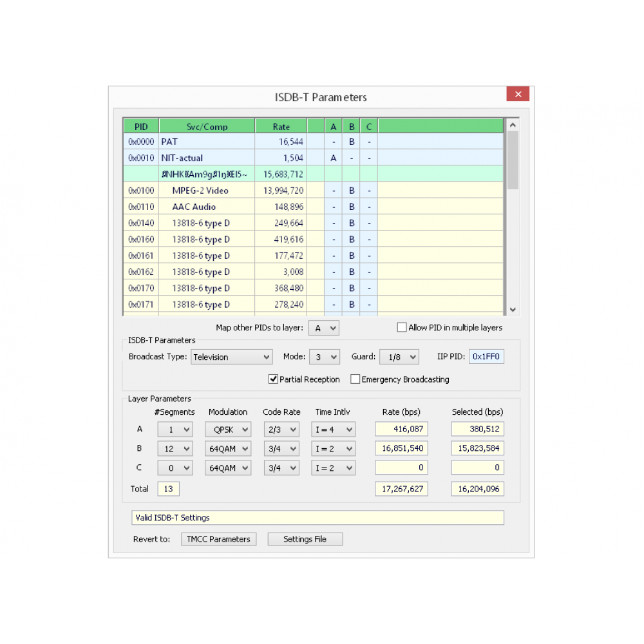Open the Guard interval dropdown

pyautogui.click(x=399, y=357)
